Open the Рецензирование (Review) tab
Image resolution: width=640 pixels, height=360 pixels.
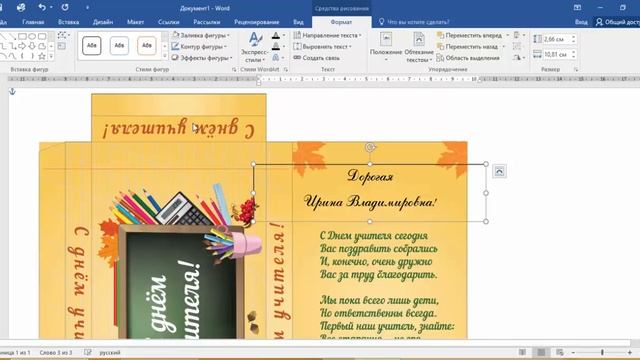coord(257,22)
